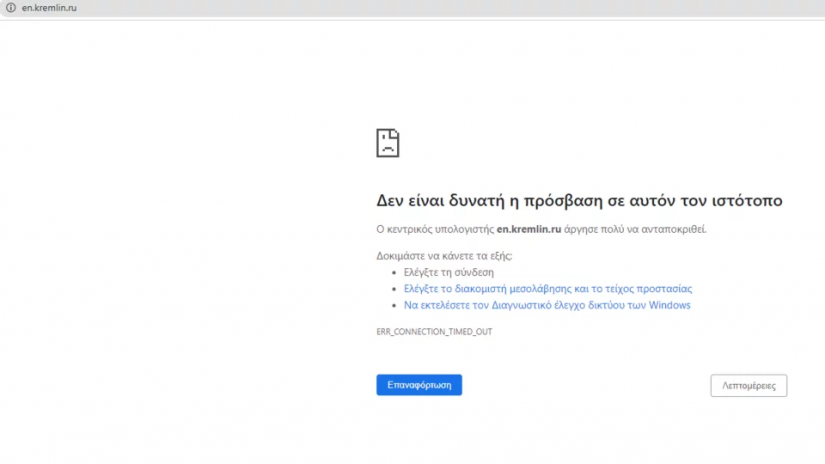Click the en.kremlin.ru URL in address bar
This screenshot has height=464, width=825.
[49, 8]
